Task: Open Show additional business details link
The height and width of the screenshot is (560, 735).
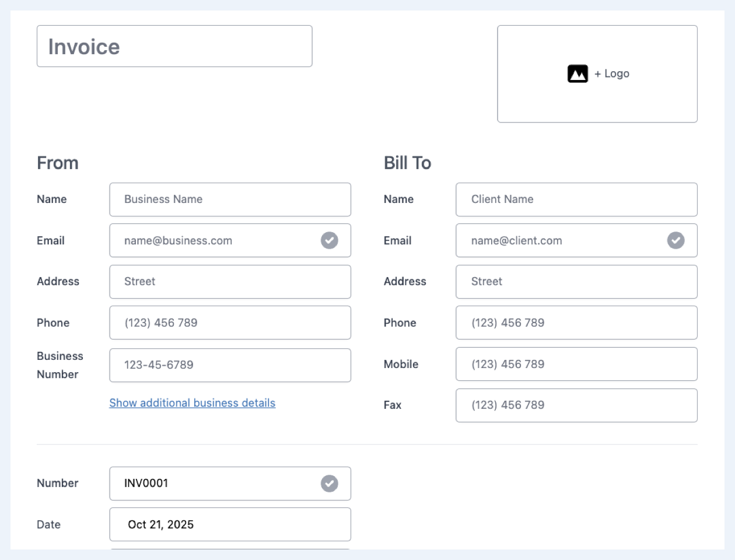Action: pos(192,403)
